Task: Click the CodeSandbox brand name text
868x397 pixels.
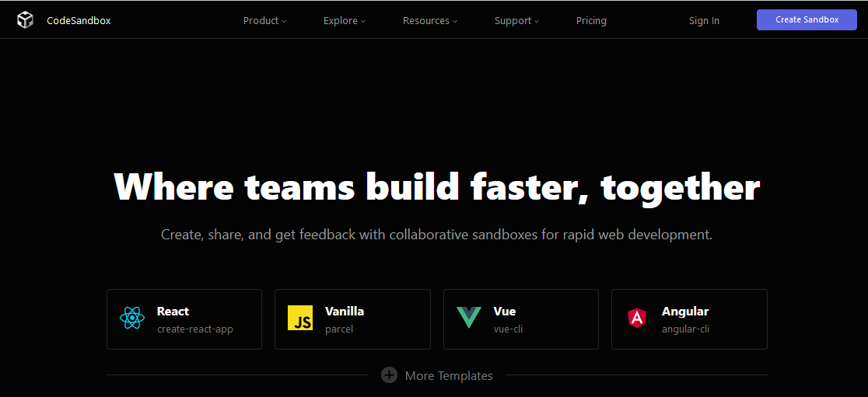Action: pyautogui.click(x=79, y=21)
